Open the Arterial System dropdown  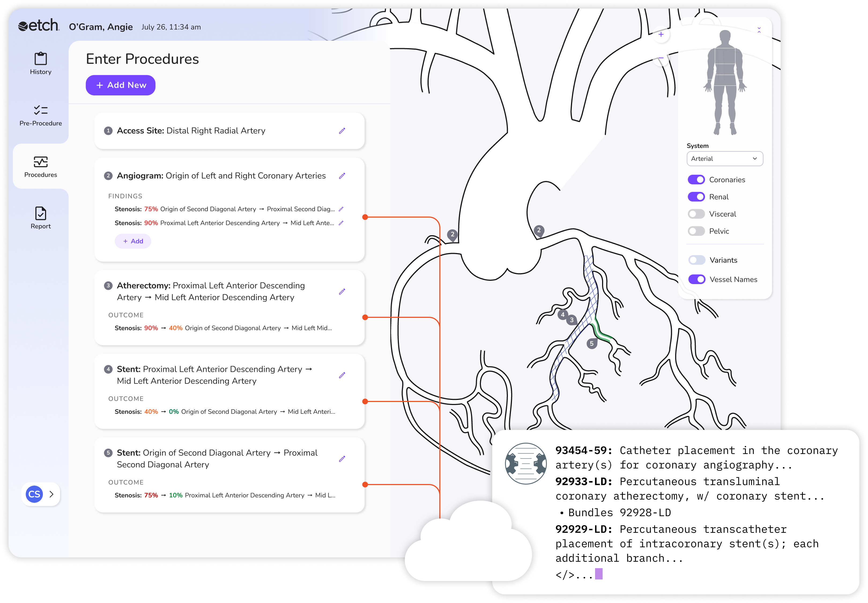[x=724, y=159]
